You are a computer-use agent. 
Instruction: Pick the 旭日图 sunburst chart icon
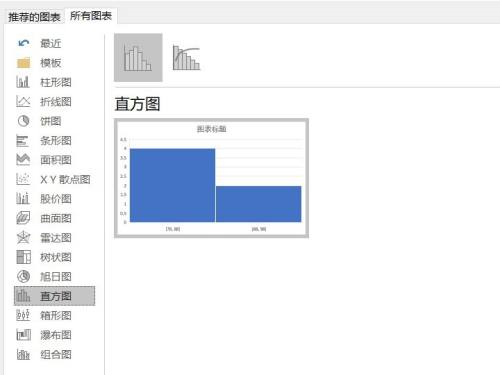[23, 276]
